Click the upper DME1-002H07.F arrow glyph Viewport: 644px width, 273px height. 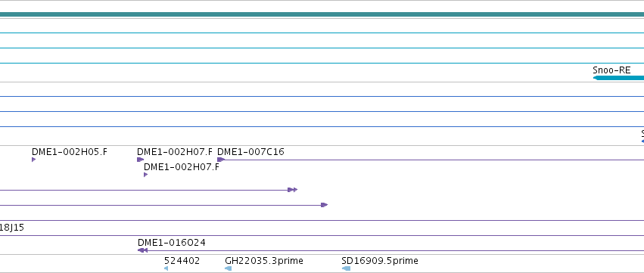[141, 160]
